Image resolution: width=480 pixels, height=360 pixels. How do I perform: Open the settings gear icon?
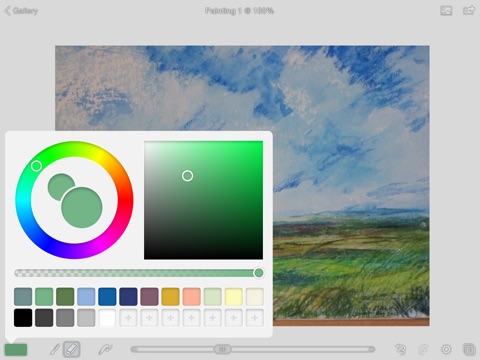click(x=446, y=349)
